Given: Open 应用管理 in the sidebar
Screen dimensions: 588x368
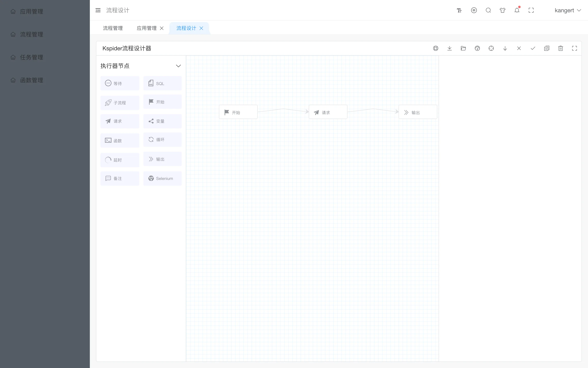Looking at the screenshot, I should 45,11.
